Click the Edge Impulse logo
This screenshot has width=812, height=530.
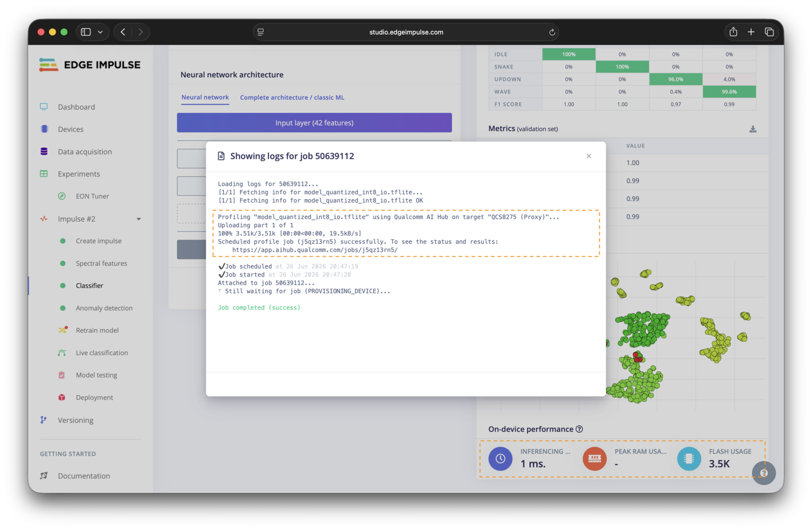pos(90,65)
